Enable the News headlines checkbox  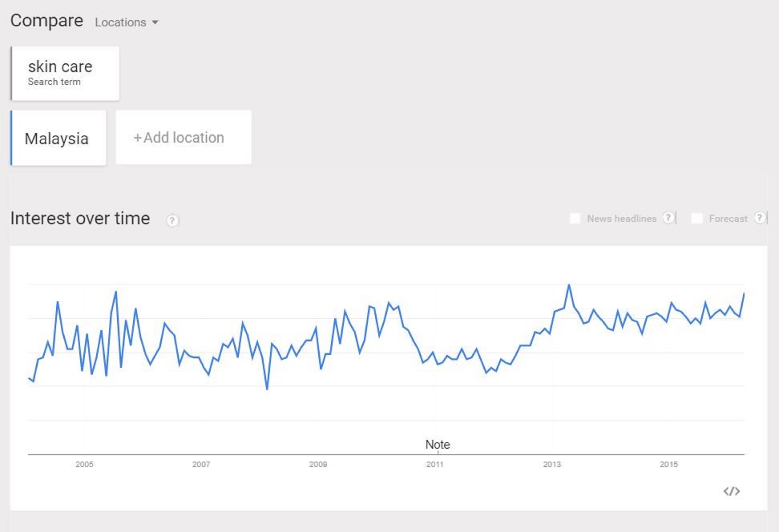coord(575,219)
